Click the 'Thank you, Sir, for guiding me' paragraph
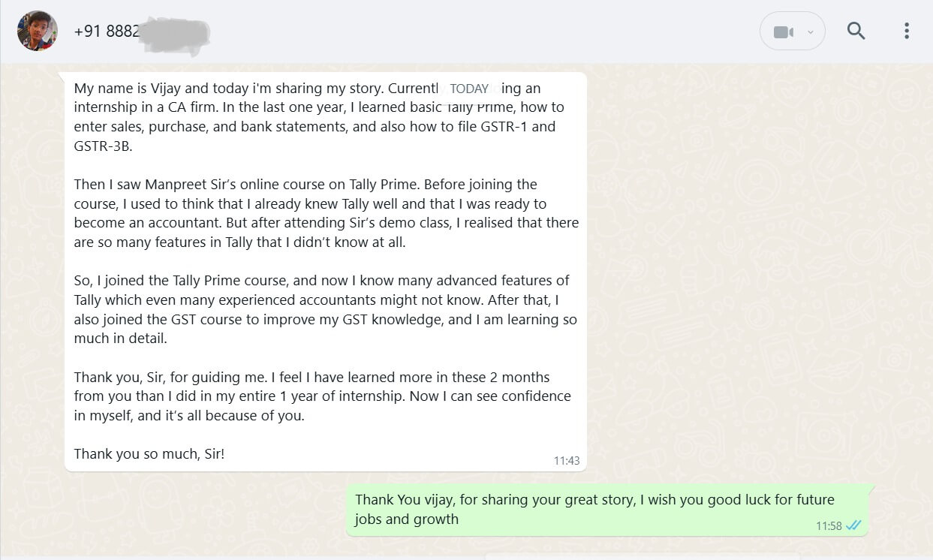The image size is (933, 560). click(x=322, y=396)
